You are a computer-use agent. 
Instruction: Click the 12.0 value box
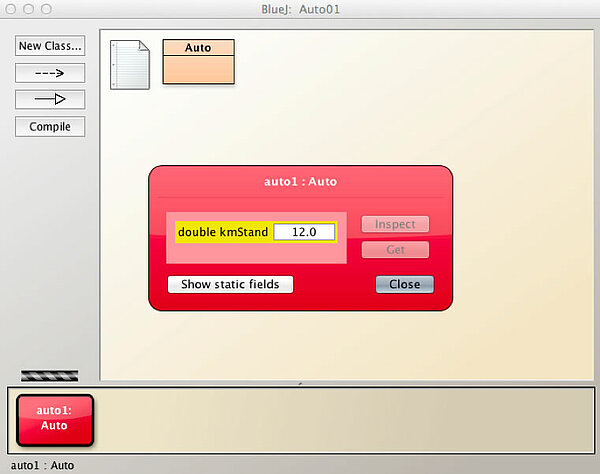(304, 232)
